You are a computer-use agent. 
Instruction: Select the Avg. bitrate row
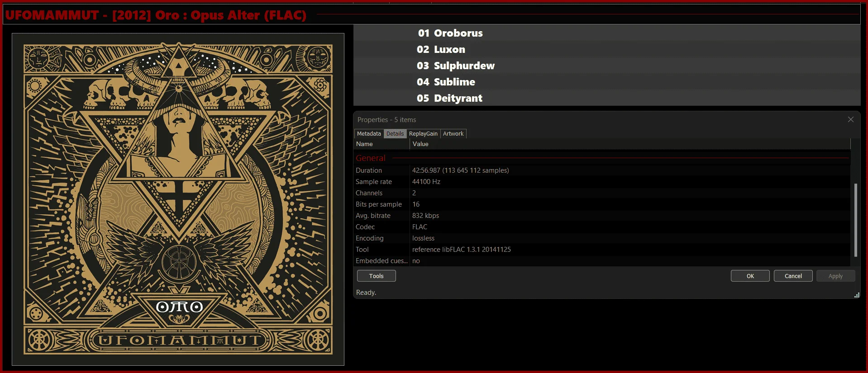(x=602, y=216)
